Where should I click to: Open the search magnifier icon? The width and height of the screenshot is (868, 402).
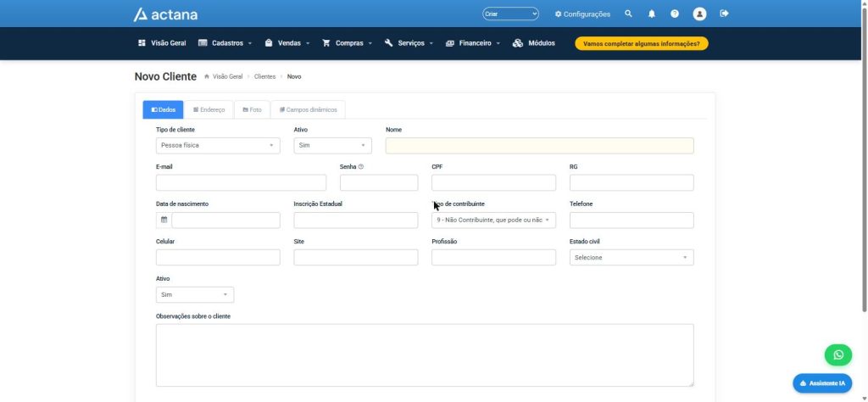[x=628, y=14]
